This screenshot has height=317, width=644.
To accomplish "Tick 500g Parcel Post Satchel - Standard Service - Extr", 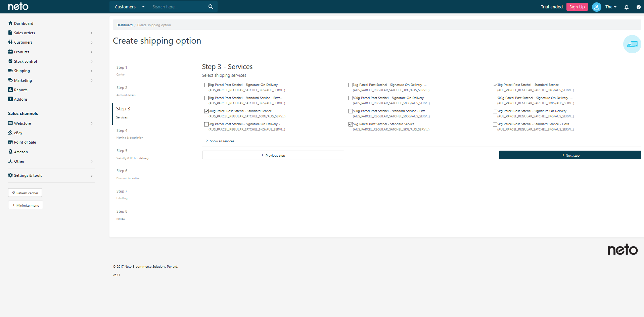I will pyautogui.click(x=351, y=111).
